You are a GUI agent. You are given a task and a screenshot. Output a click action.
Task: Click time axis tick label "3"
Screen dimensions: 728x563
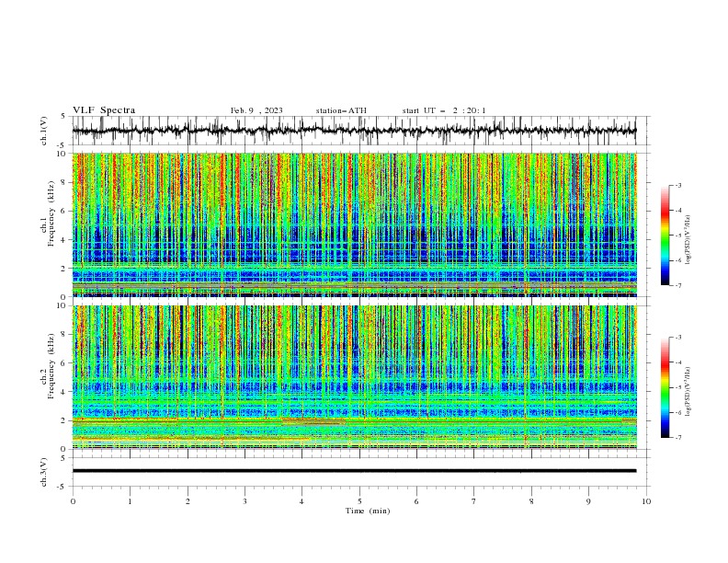(x=245, y=501)
